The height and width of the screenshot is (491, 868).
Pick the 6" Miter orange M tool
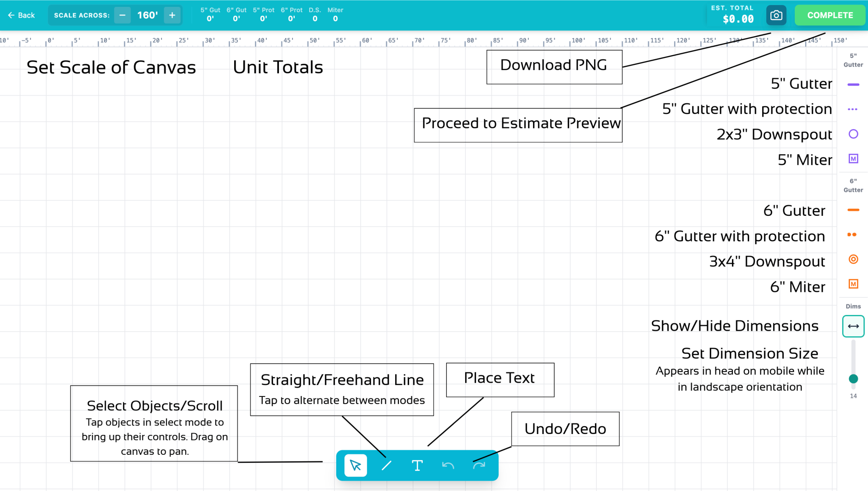pos(853,284)
